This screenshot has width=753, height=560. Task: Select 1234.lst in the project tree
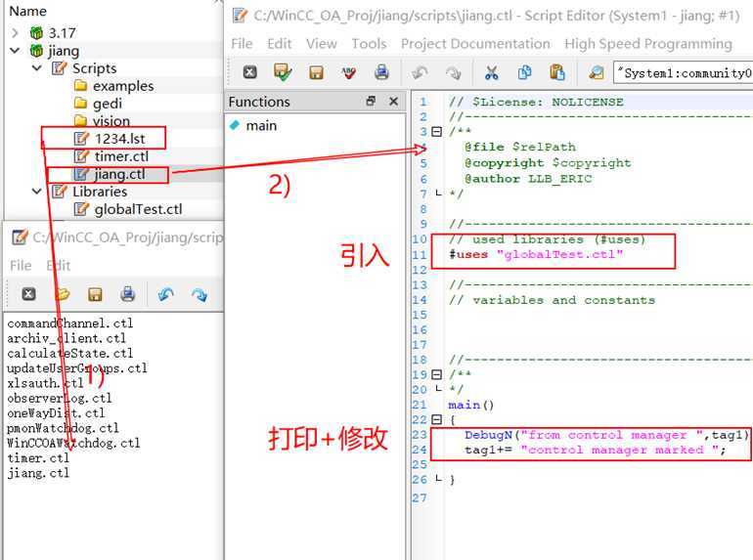coord(119,139)
